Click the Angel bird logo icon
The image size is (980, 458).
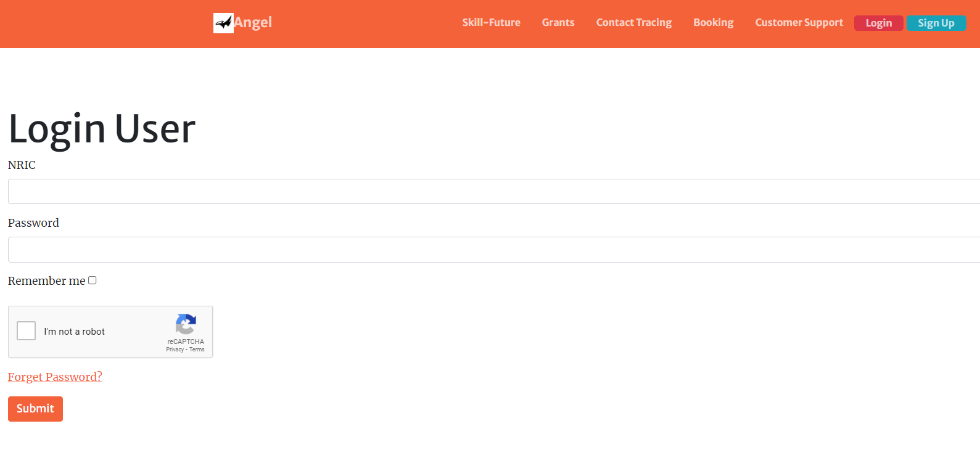(x=223, y=23)
